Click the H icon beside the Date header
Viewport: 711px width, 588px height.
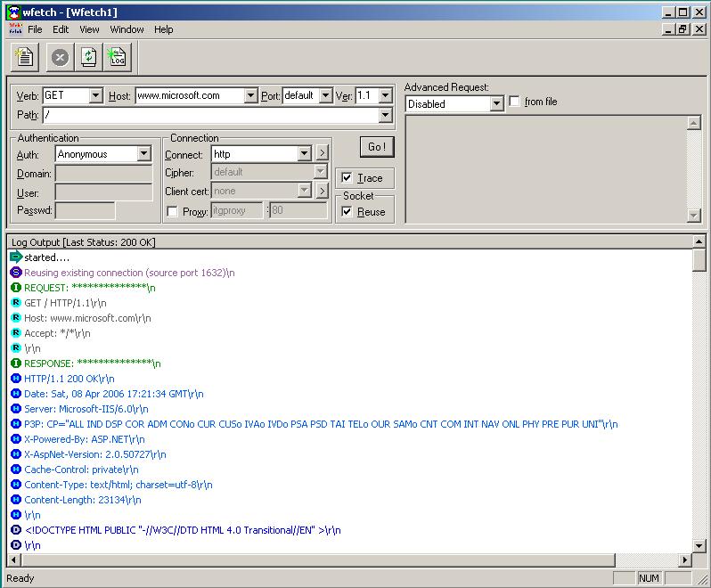tap(16, 394)
